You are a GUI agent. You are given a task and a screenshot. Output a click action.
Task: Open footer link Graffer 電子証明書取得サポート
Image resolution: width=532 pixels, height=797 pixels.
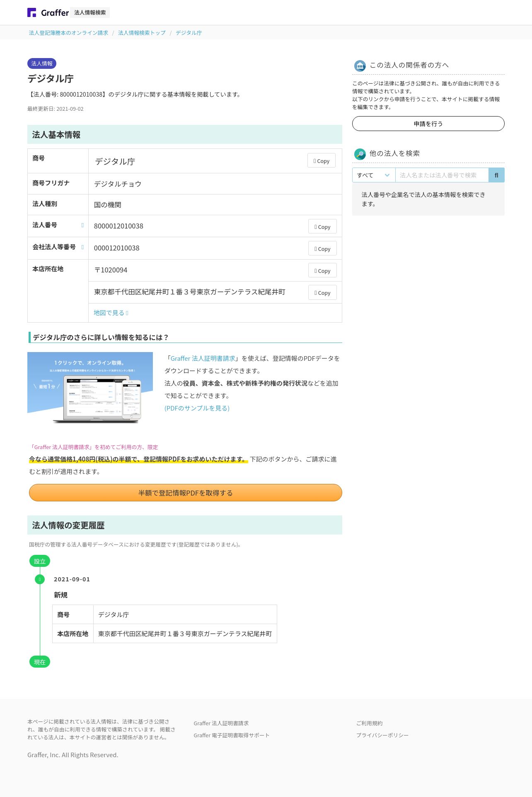point(232,735)
